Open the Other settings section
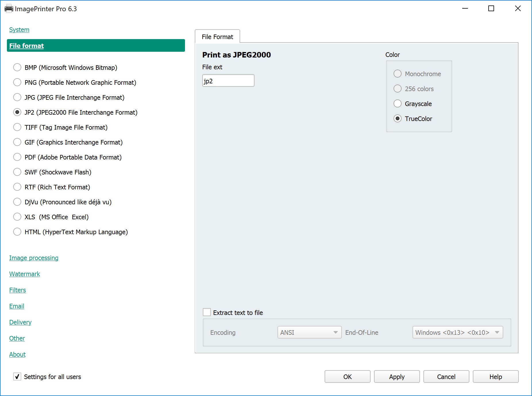 (x=17, y=339)
